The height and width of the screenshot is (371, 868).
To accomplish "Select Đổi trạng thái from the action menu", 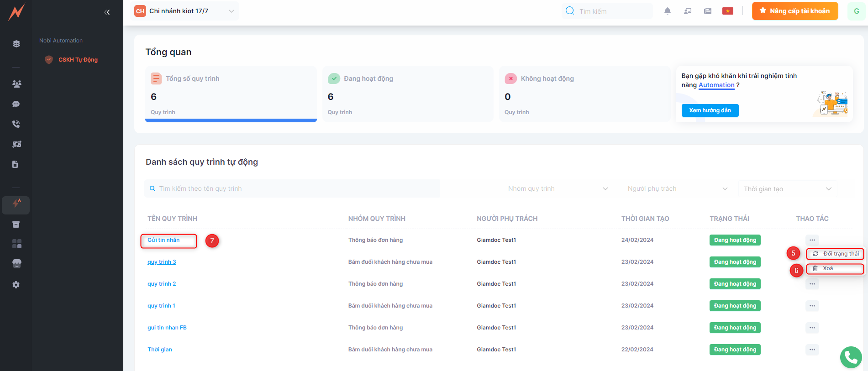I will [835, 254].
